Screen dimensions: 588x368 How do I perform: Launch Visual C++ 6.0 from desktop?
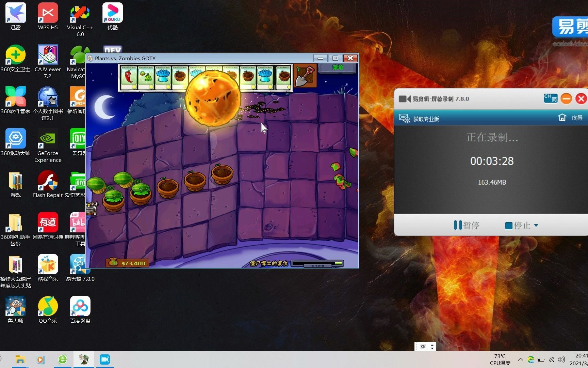pyautogui.click(x=80, y=20)
